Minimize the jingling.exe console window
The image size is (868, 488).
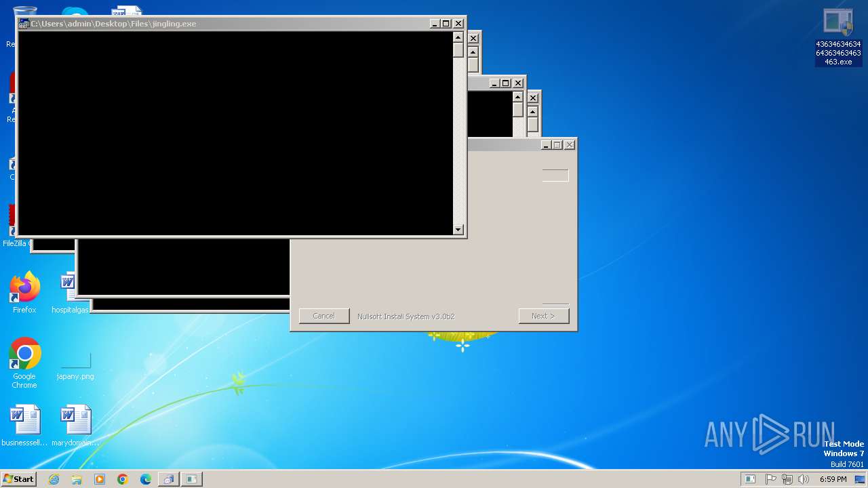[x=435, y=24]
